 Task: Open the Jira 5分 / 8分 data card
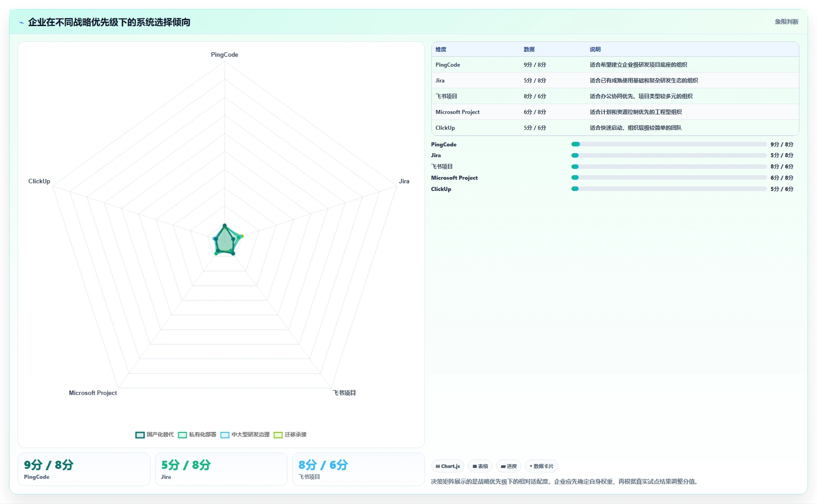(x=221, y=469)
